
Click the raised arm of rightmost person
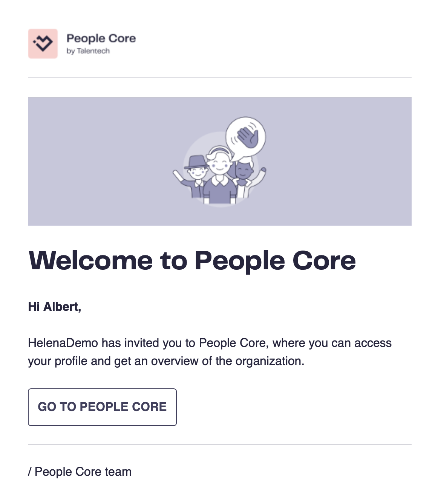click(260, 176)
